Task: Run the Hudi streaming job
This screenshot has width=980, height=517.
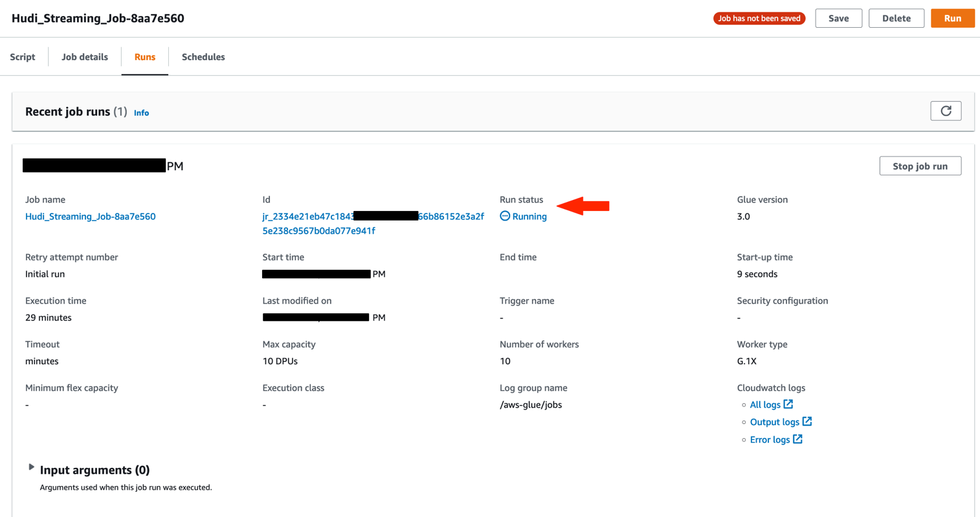Action: pyautogui.click(x=952, y=18)
